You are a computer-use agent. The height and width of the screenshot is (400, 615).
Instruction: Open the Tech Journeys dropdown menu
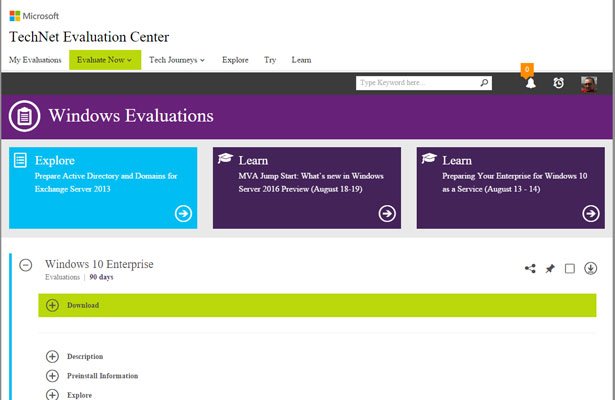176,60
